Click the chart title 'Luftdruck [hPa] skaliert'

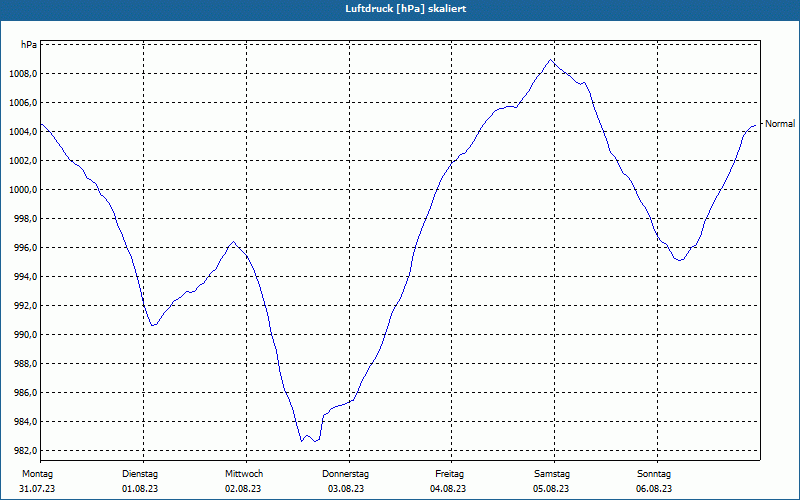pyautogui.click(x=405, y=9)
